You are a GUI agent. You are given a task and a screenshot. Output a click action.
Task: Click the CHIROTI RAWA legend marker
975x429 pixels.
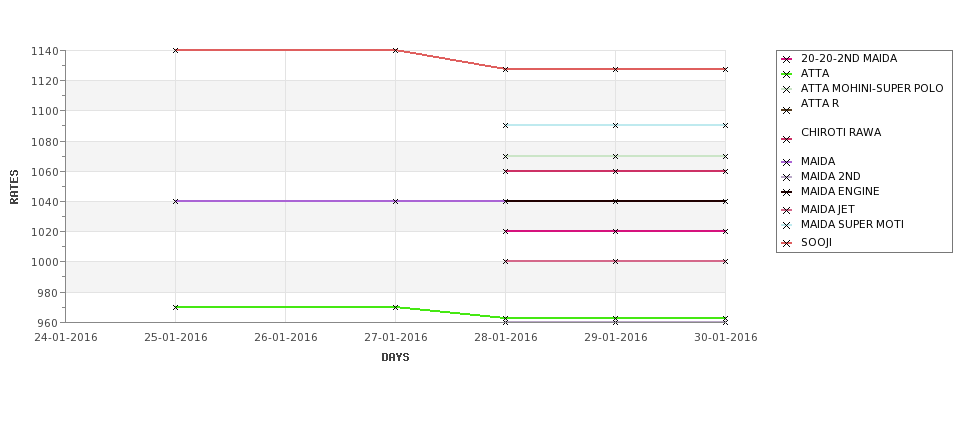coord(786,140)
